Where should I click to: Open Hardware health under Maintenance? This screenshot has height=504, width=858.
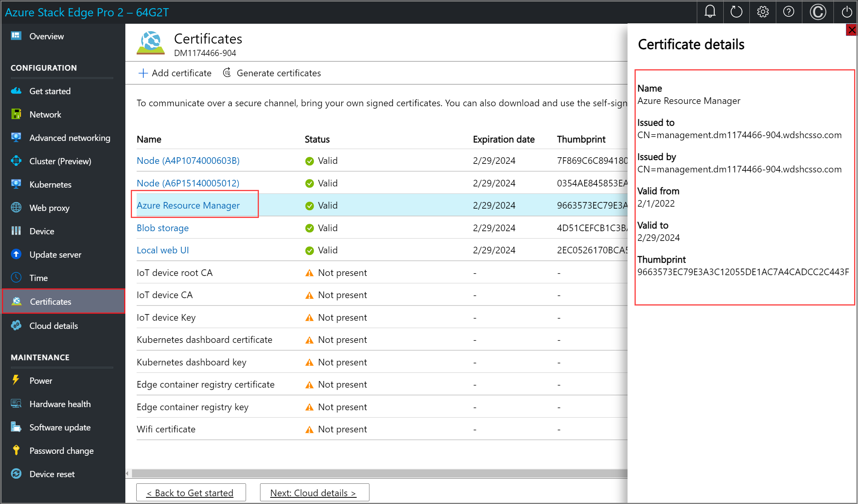(60, 404)
